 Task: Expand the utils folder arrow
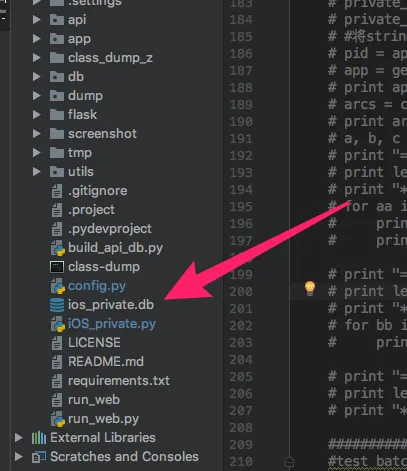click(36, 172)
